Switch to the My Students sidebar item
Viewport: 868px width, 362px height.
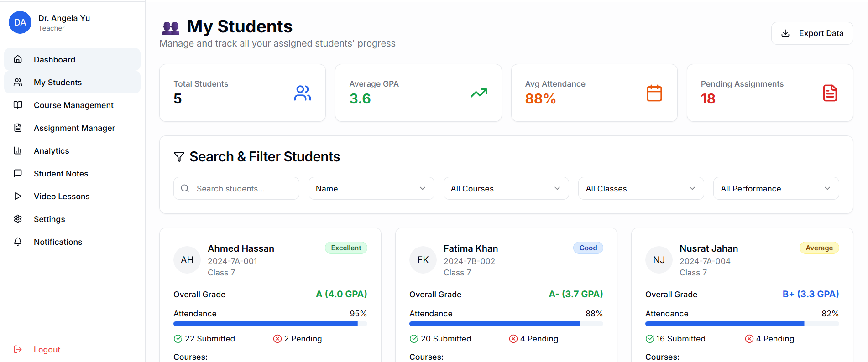58,82
